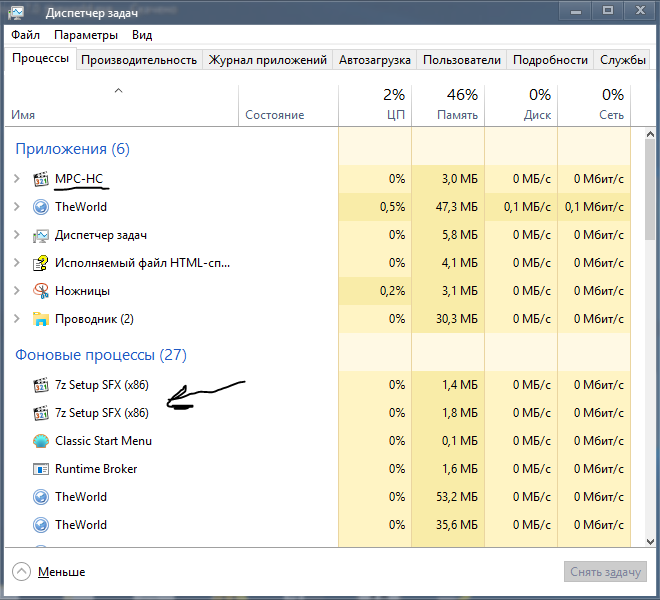
Task: Expand the TheWorld application entry
Action: point(16,207)
